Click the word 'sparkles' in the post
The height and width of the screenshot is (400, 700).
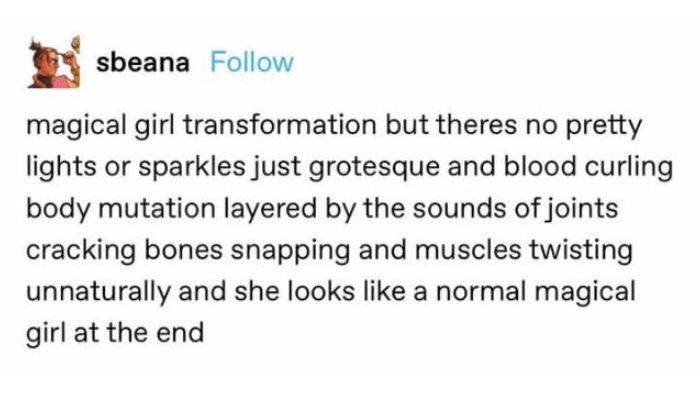[192, 167]
